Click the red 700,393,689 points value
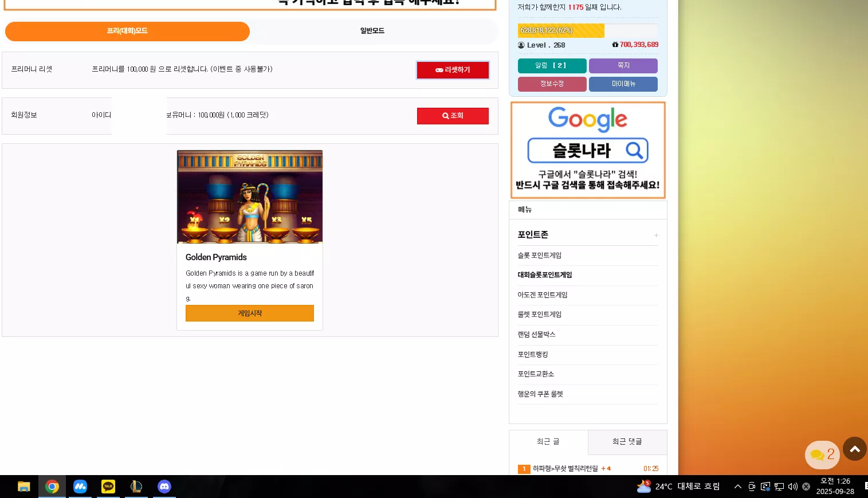The width and height of the screenshot is (868, 498). click(x=639, y=45)
